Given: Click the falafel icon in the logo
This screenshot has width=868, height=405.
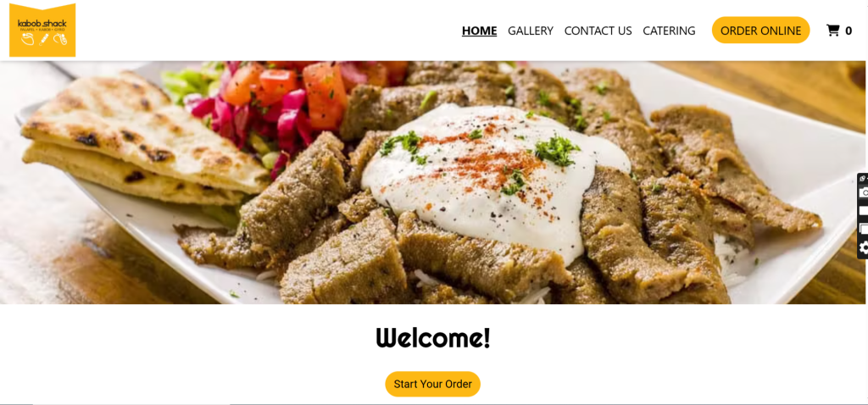Looking at the screenshot, I should click(x=27, y=39).
